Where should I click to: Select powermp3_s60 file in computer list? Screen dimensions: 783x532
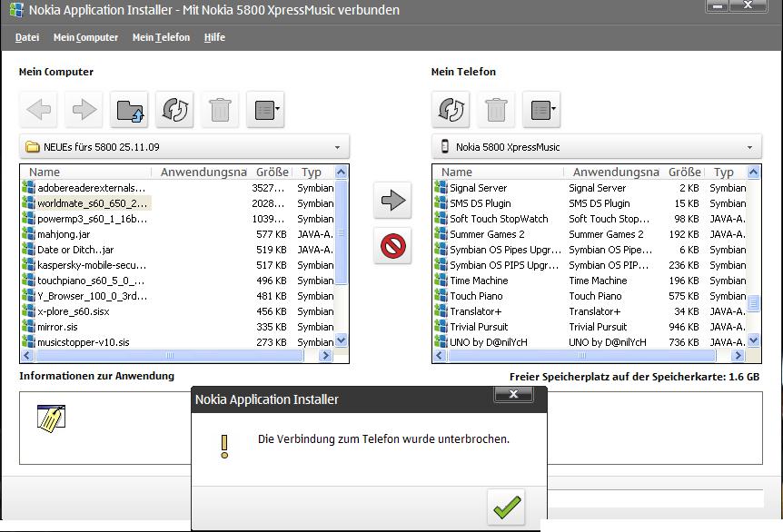(178, 219)
